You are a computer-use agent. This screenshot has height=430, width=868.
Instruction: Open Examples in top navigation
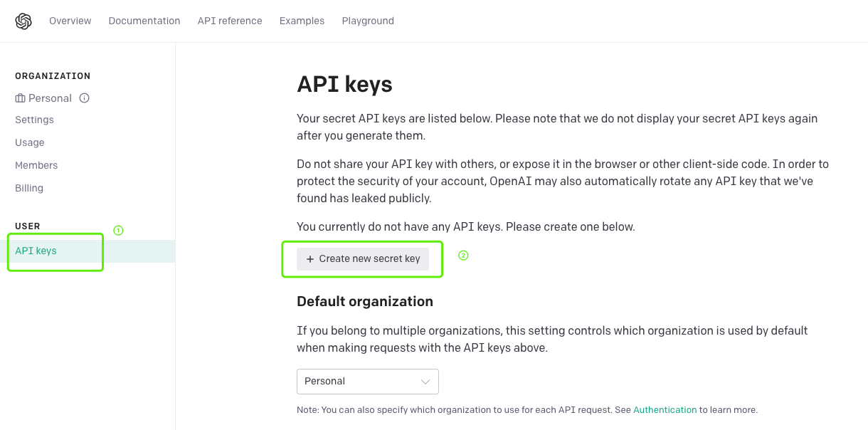click(x=302, y=21)
